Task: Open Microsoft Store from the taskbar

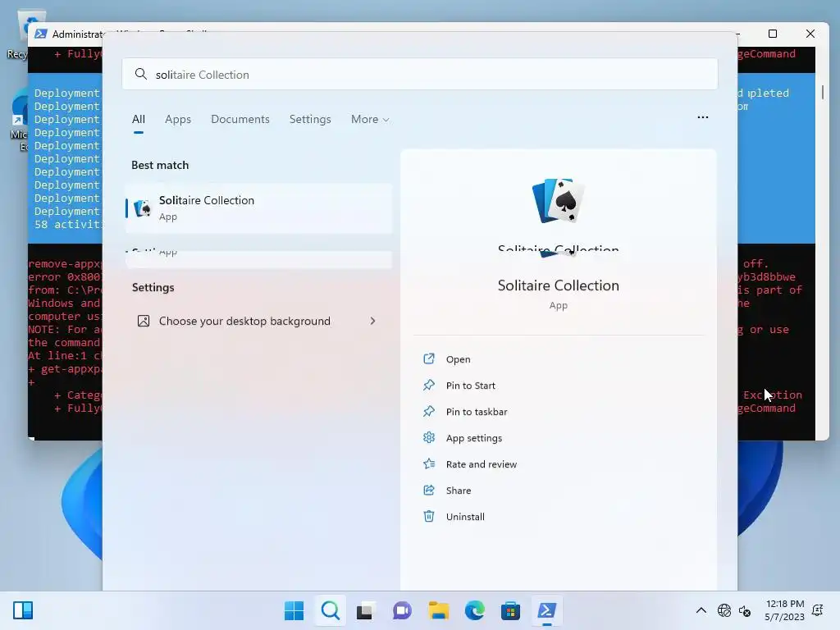Action: click(510, 610)
